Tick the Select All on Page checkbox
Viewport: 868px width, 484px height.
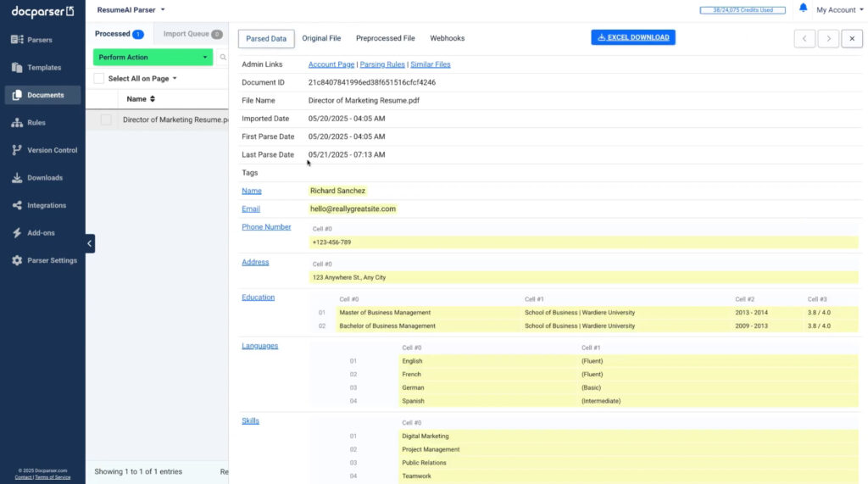pyautogui.click(x=98, y=79)
